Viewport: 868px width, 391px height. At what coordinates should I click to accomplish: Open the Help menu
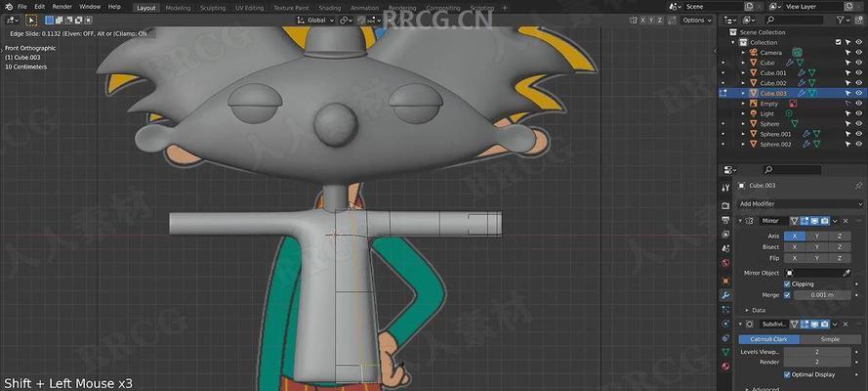(x=114, y=7)
